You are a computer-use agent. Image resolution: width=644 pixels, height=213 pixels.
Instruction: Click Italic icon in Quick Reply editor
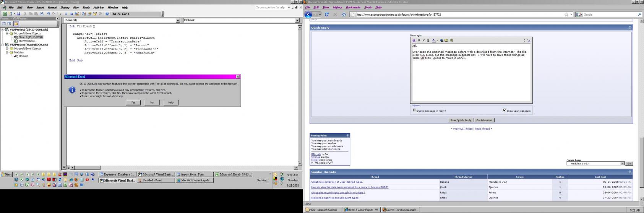[423, 40]
